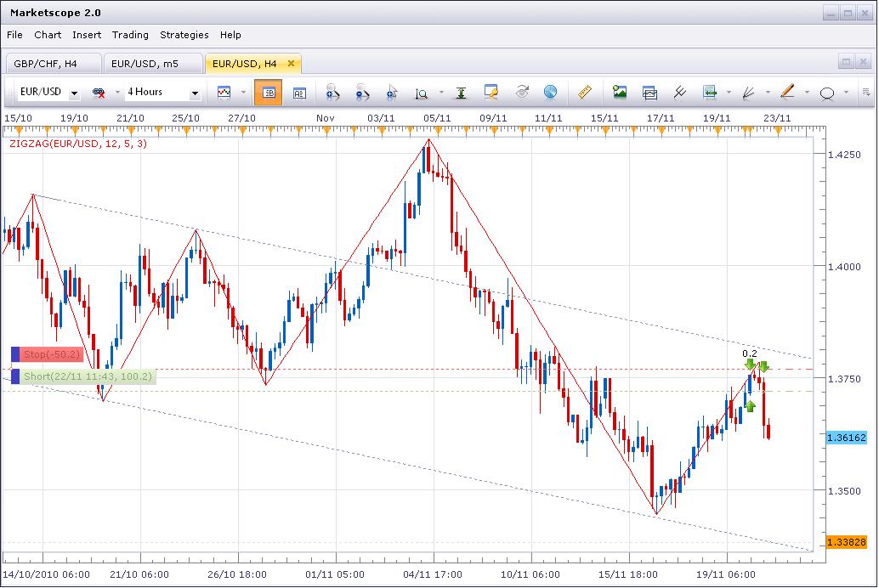Click the globe icon in toolbar
879x588 pixels.
click(x=550, y=92)
